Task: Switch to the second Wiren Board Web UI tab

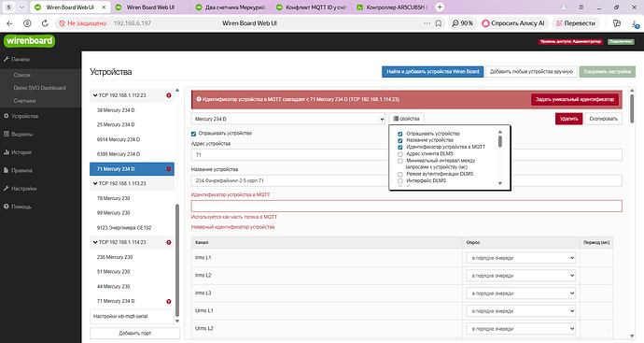Action: (150, 7)
